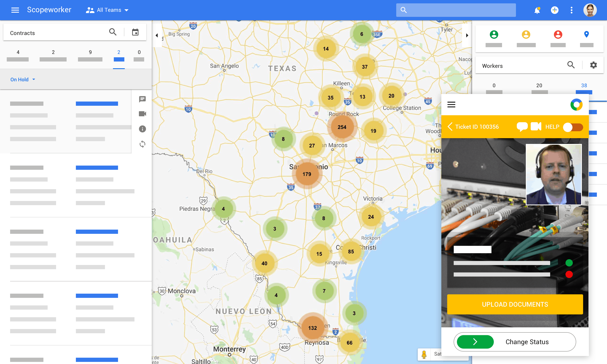The image size is (607, 364).
Task: Open the three-dot more options menu
Action: [x=571, y=10]
